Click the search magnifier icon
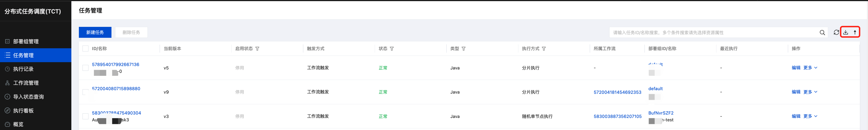This screenshot has height=130, width=868. [x=822, y=33]
